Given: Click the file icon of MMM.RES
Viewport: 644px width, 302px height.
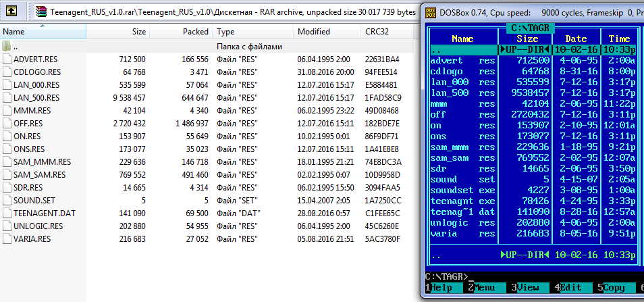Looking at the screenshot, I should click(7, 111).
